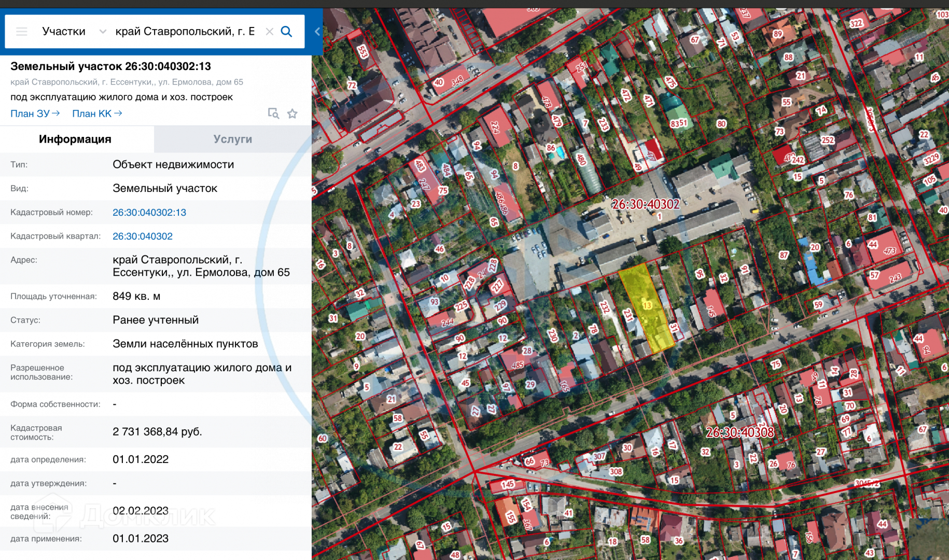Click the find-on-map icon near star

[273, 114]
